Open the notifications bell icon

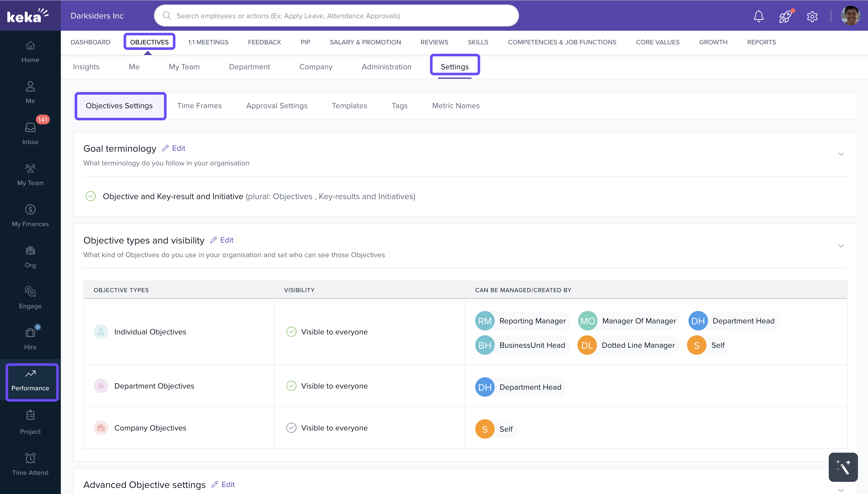tap(758, 16)
